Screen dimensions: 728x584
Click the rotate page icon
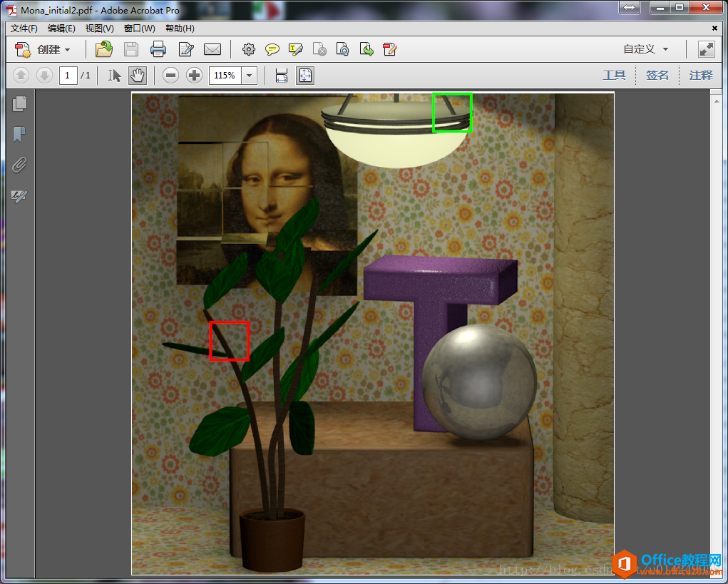343,49
